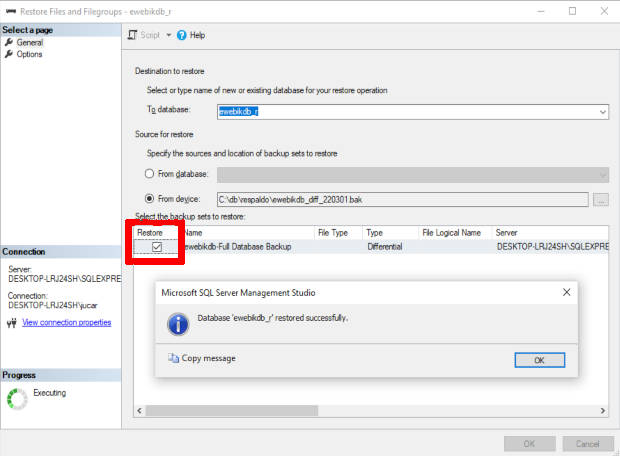
Task: Select the 'ewebikdb-Full Database Backup' row name
Action: point(238,246)
